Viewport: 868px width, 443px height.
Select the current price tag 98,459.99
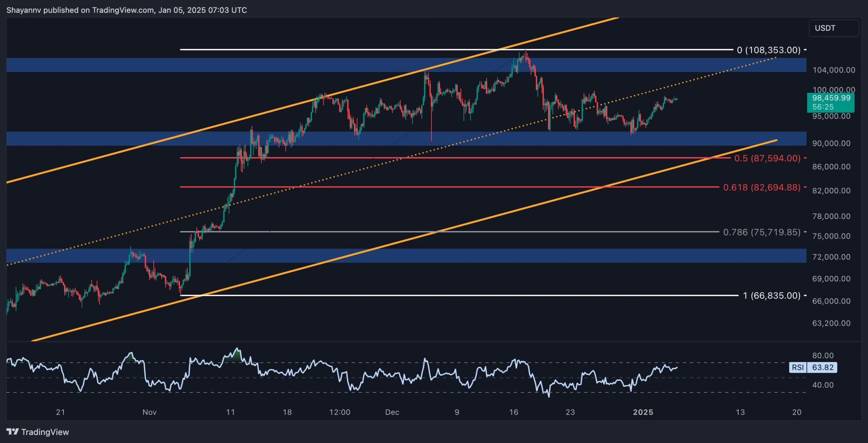coord(831,102)
